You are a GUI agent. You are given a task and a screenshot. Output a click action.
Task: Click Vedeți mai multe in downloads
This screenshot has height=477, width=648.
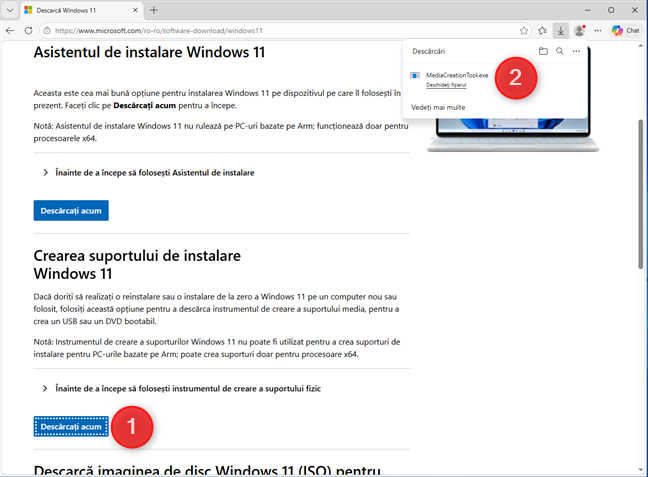pyautogui.click(x=438, y=107)
